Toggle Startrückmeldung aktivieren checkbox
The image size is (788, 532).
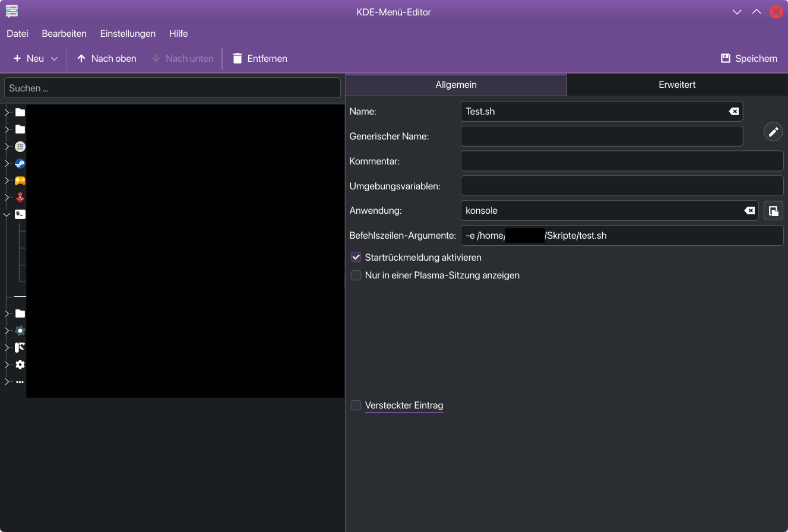point(356,257)
